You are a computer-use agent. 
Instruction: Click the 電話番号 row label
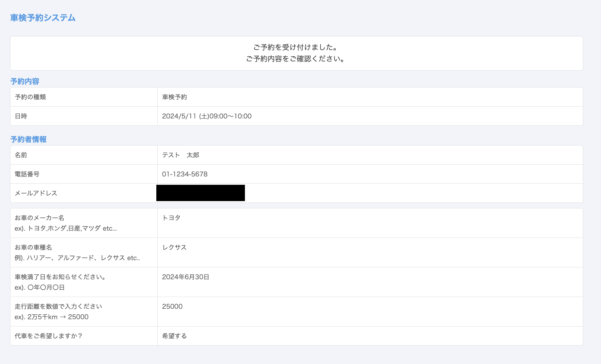pyautogui.click(x=27, y=174)
